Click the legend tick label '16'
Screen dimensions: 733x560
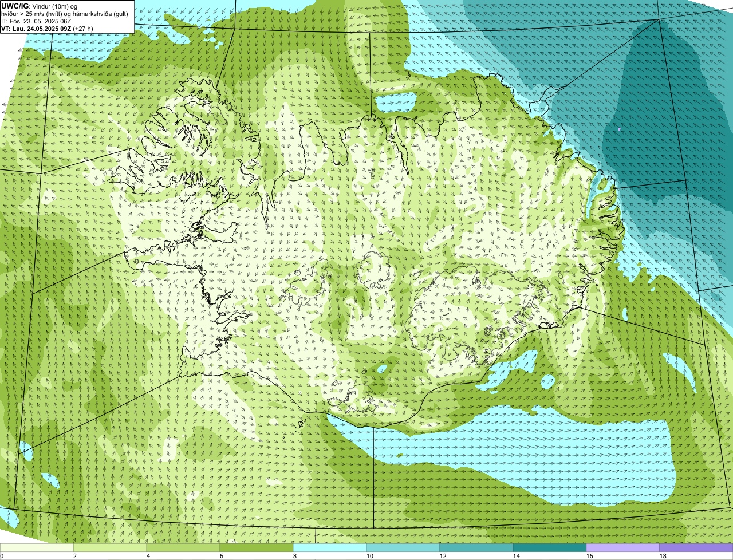pos(590,556)
